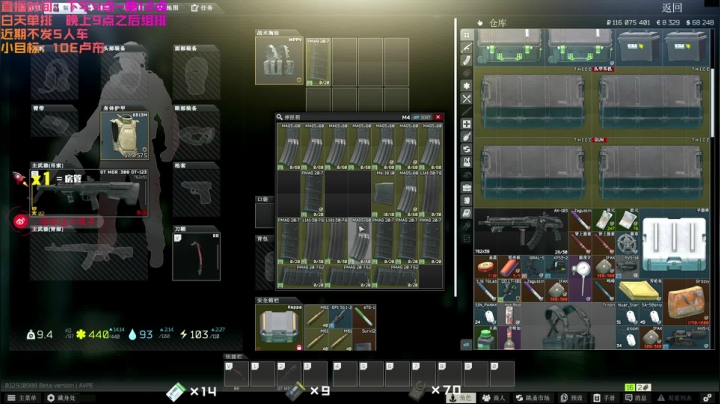Viewport: 720px width, 404px height.
Task: Select the asterisk filter in stash sidebar
Action: [467, 86]
